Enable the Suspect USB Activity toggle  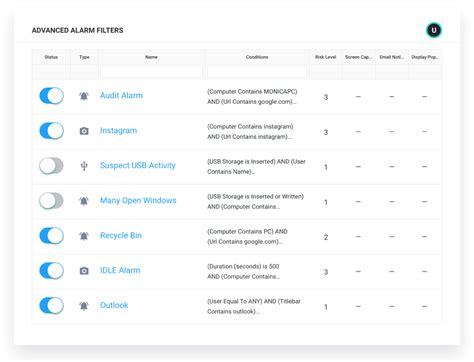[x=51, y=166]
